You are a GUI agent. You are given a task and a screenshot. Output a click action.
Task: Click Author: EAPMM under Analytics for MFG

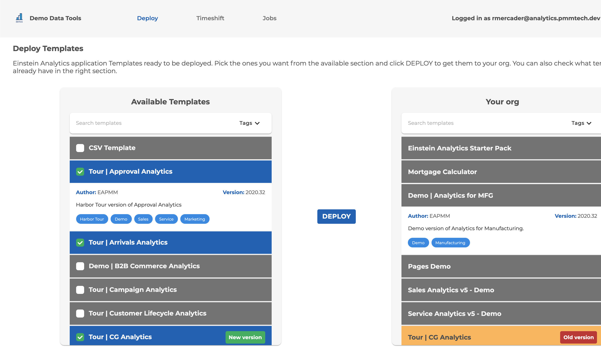[429, 216]
